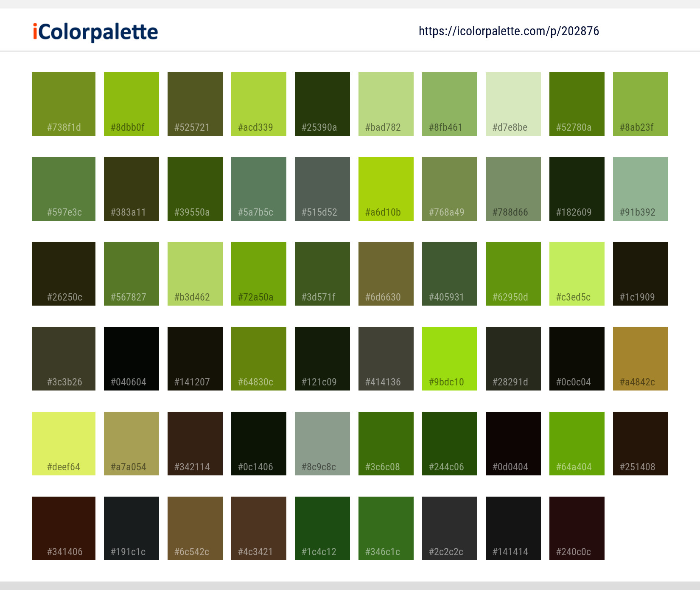Pick the #240c0c maroon swatch

click(x=577, y=528)
